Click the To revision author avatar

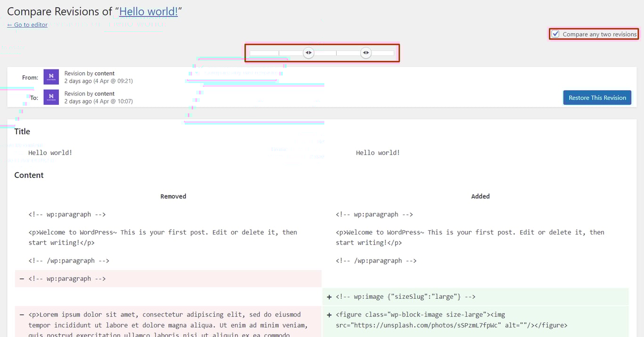50,97
